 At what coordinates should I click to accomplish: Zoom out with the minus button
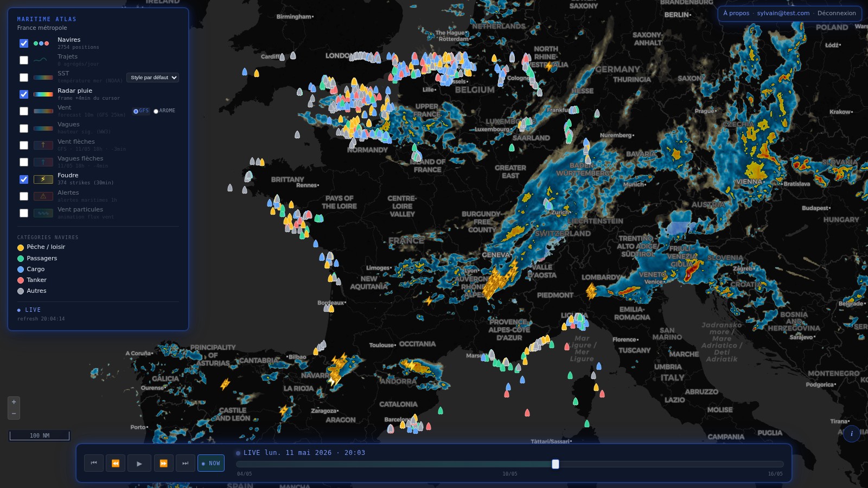tap(14, 414)
